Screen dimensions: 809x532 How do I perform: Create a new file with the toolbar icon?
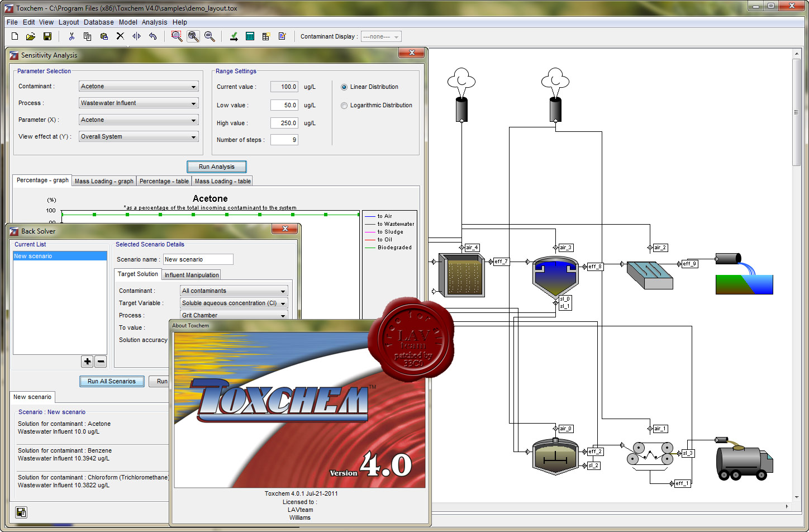click(x=15, y=36)
